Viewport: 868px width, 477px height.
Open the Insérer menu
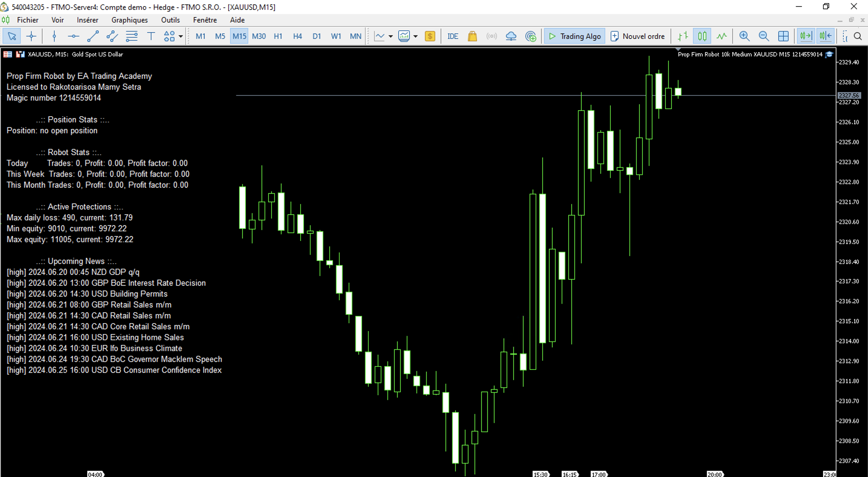pyautogui.click(x=87, y=20)
